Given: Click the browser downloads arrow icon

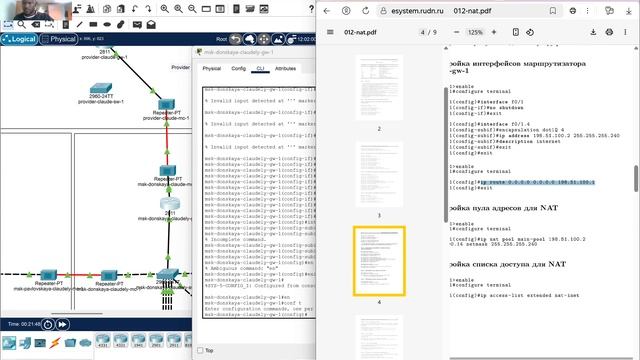Looking at the screenshot, I should point(629,11).
